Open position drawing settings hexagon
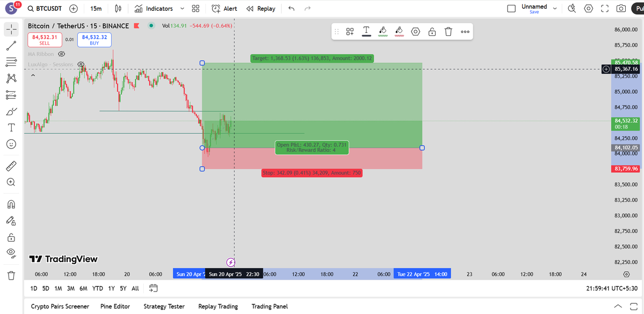This screenshot has height=314, width=644. coord(415,32)
